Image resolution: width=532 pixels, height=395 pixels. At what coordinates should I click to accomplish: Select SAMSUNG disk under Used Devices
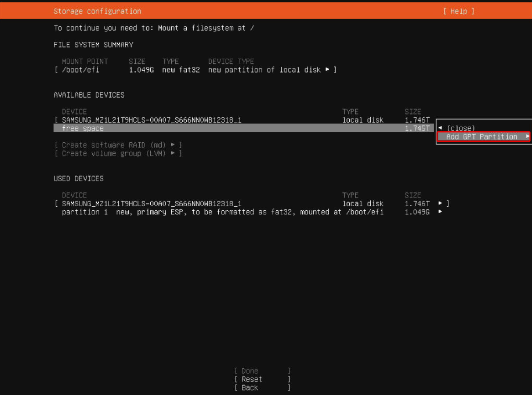[151, 204]
